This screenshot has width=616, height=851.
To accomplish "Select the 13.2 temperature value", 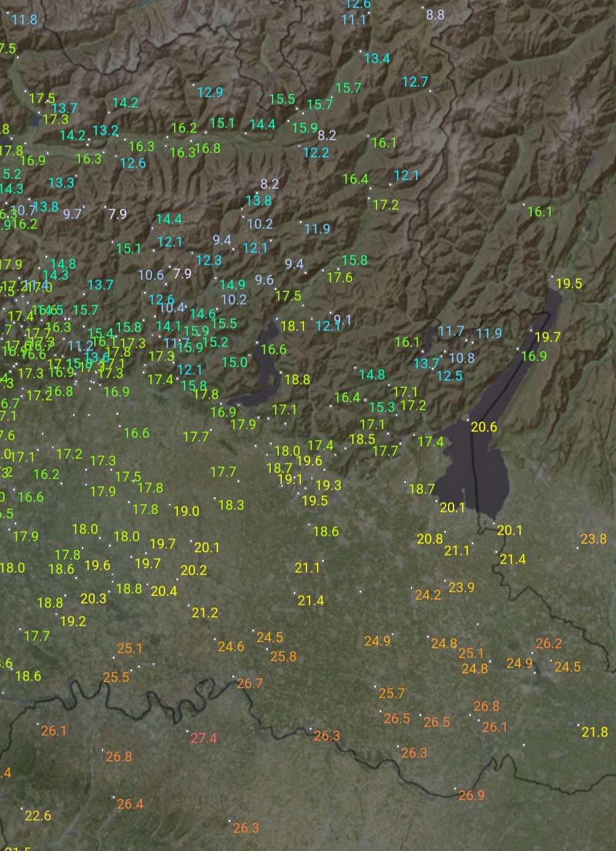I will (105, 131).
